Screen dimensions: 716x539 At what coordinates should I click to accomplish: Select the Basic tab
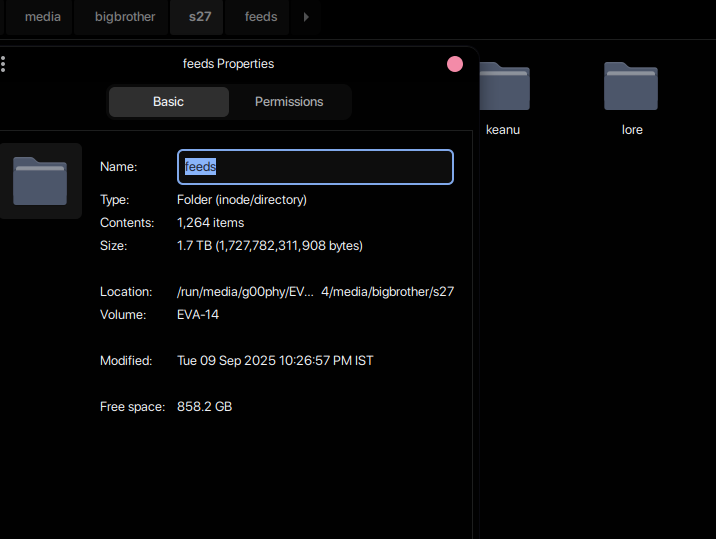[168, 101]
